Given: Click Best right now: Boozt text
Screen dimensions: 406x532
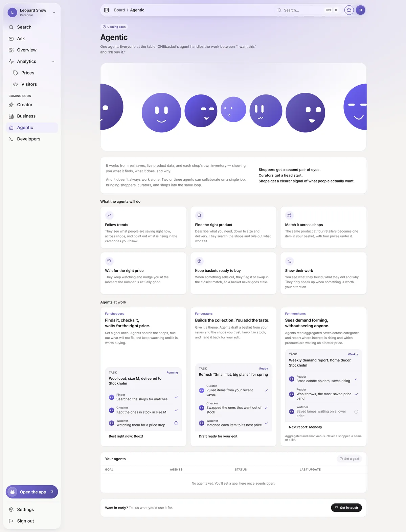Looking at the screenshot, I should click(x=126, y=437).
